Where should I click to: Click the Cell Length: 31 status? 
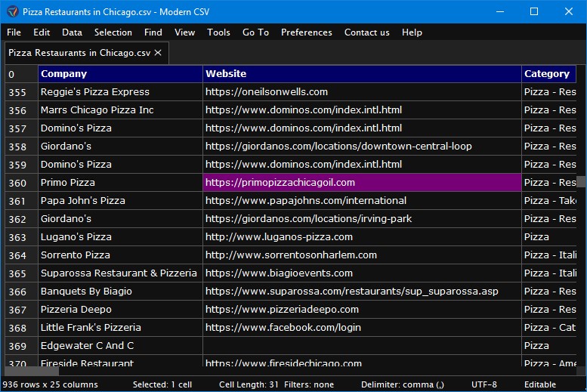tap(249, 384)
